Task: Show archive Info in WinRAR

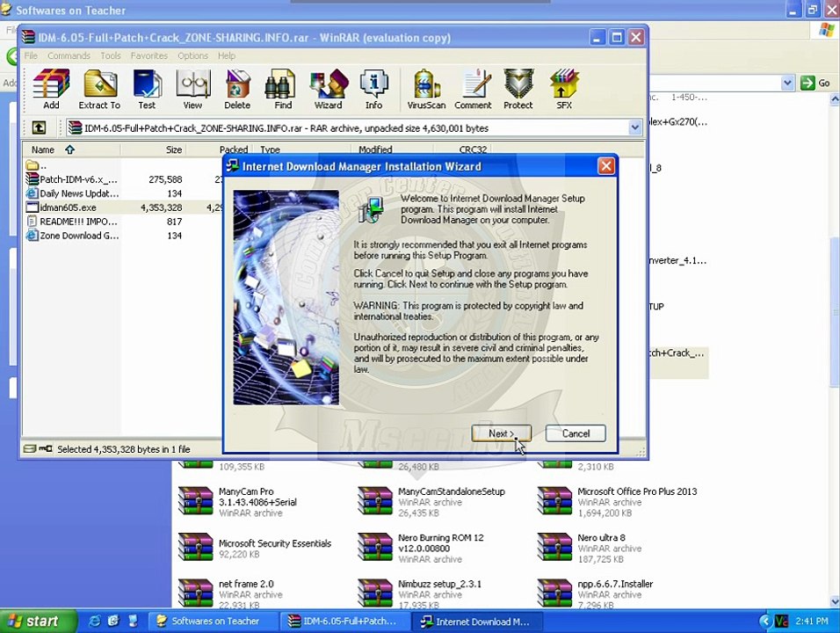Action: click(374, 90)
